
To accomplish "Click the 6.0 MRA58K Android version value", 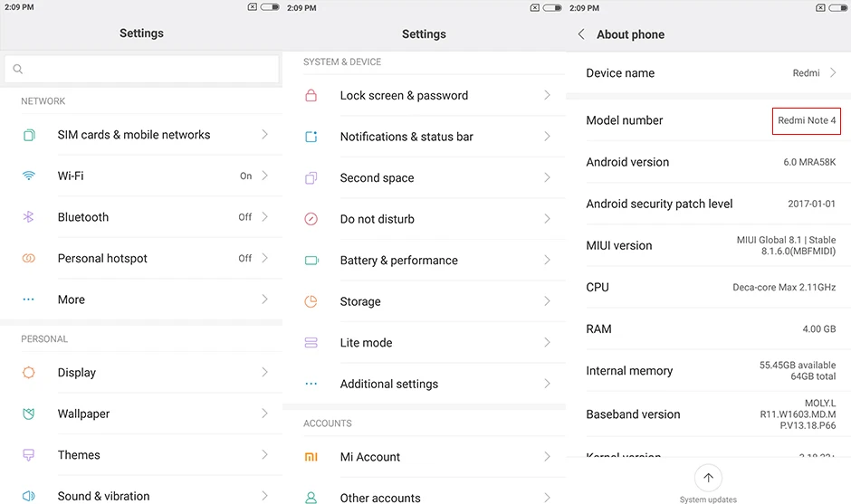I will 809,162.
